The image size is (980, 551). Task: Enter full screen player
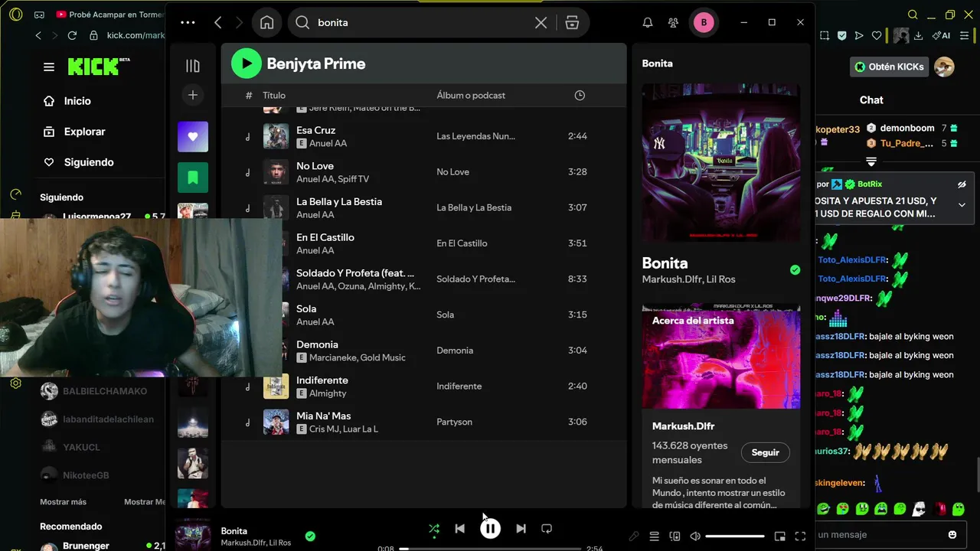click(x=800, y=536)
